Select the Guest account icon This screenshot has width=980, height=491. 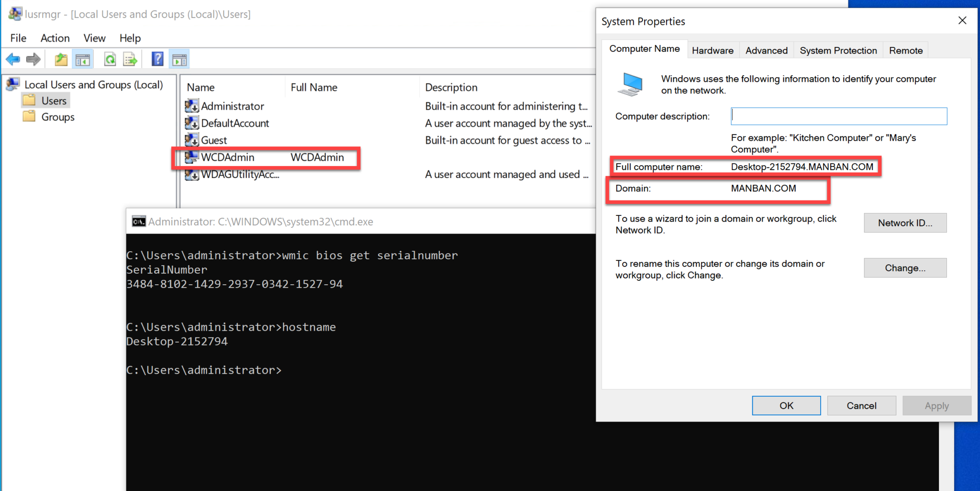click(191, 140)
